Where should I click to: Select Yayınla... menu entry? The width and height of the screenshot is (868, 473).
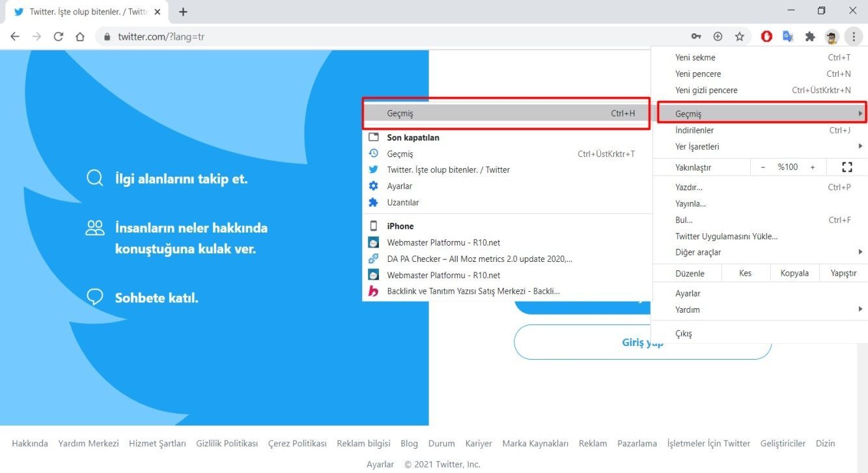pos(759,203)
